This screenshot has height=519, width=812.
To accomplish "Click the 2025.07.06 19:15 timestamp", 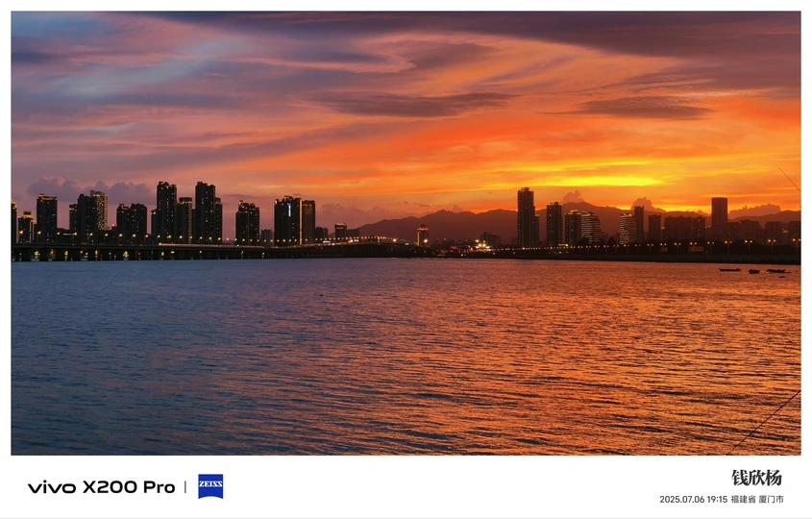I will (694, 500).
